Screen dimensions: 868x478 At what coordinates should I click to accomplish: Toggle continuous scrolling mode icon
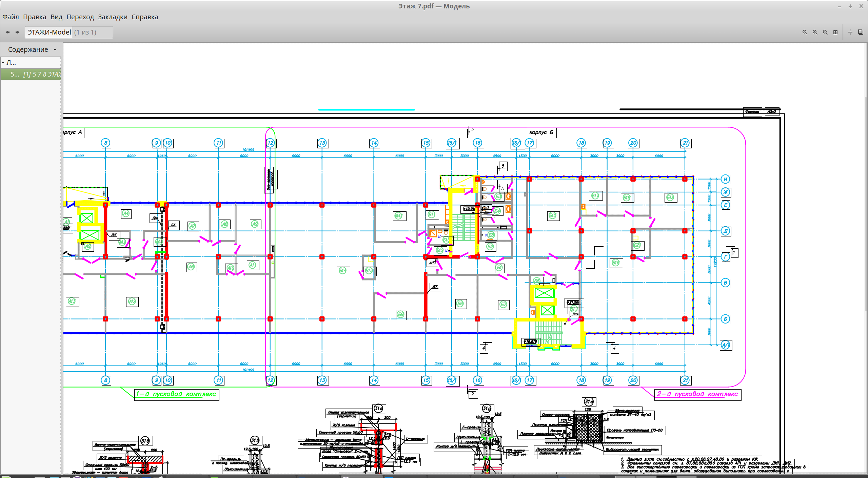850,32
